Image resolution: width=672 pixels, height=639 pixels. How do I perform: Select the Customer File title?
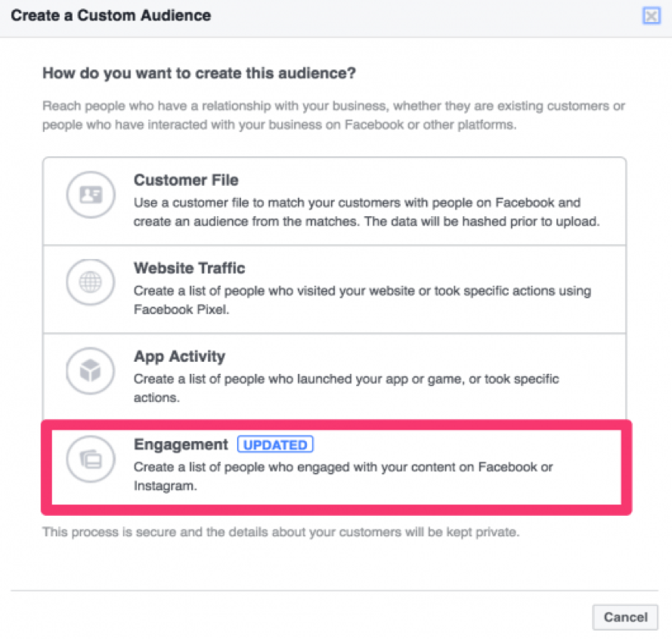186,181
